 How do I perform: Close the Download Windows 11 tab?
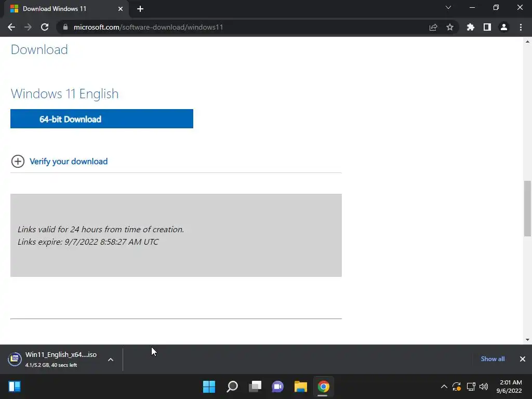121,9
